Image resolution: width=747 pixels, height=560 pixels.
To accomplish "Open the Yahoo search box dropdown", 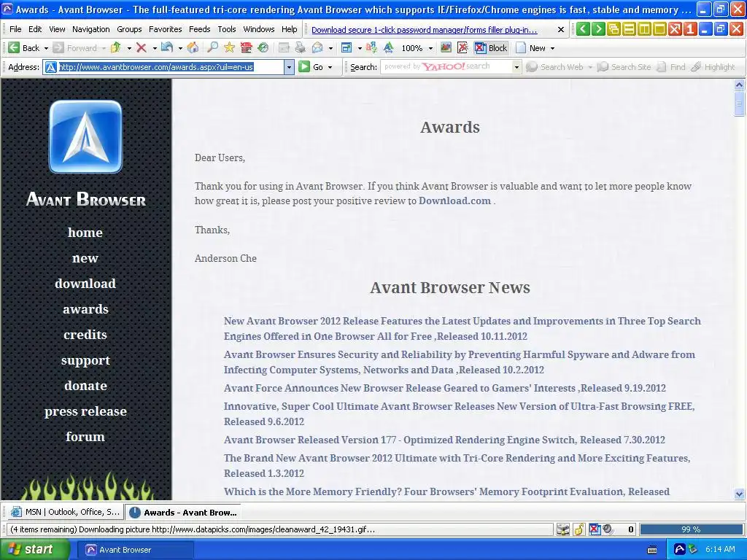I will (516, 67).
